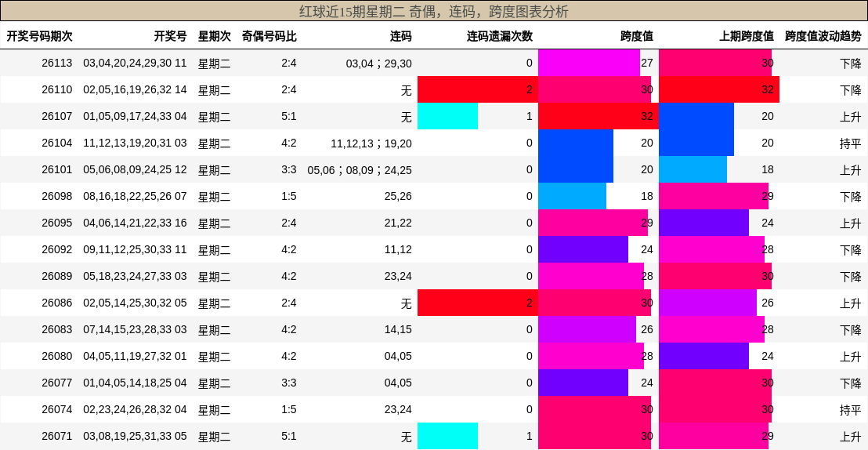Select period number 26080
Viewport: 868px width, 450px height.
coord(57,356)
